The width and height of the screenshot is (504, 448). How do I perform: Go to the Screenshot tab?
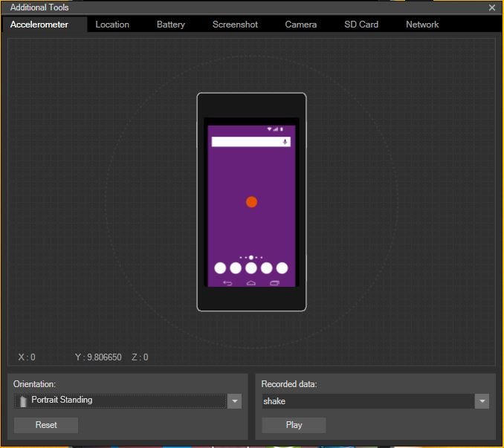point(235,25)
